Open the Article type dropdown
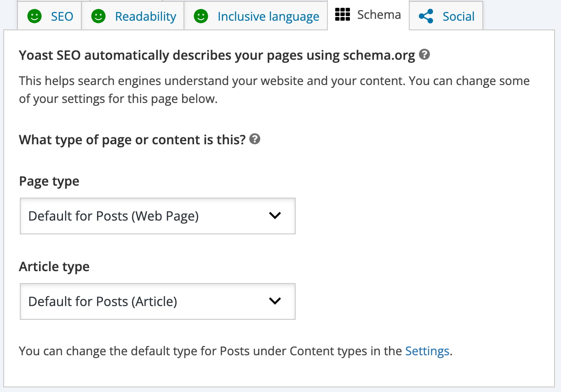This screenshot has width=561, height=392. coord(157,301)
